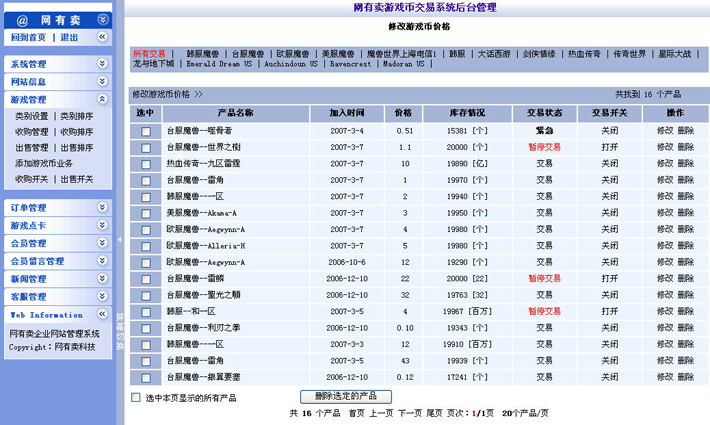Click 尾页 pagination link
This screenshot has width=710, height=425.
pyautogui.click(x=434, y=413)
